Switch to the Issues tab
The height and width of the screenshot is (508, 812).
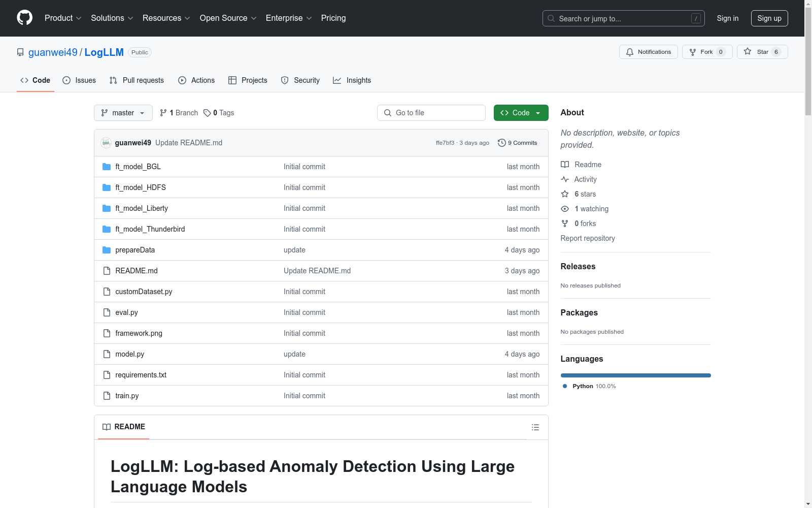pyautogui.click(x=79, y=80)
